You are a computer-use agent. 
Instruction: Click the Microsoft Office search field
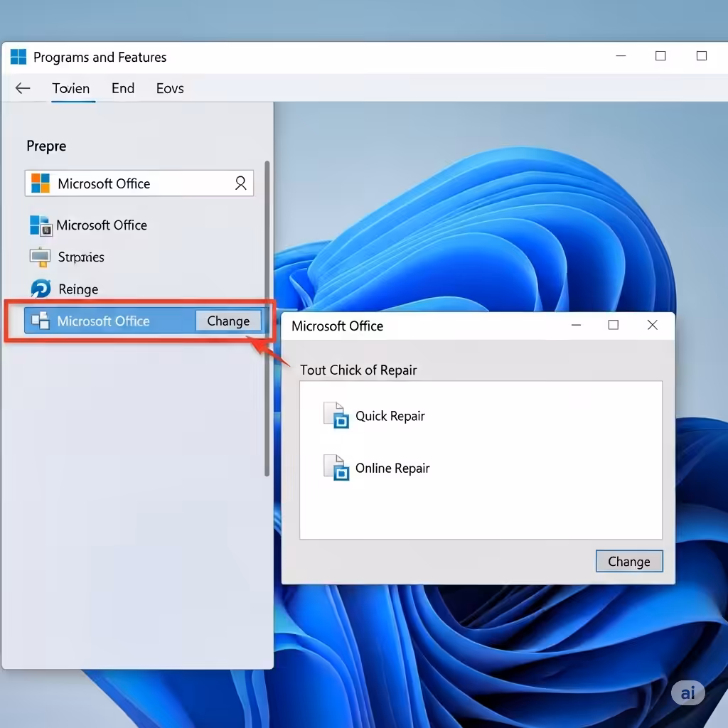pyautogui.click(x=139, y=183)
